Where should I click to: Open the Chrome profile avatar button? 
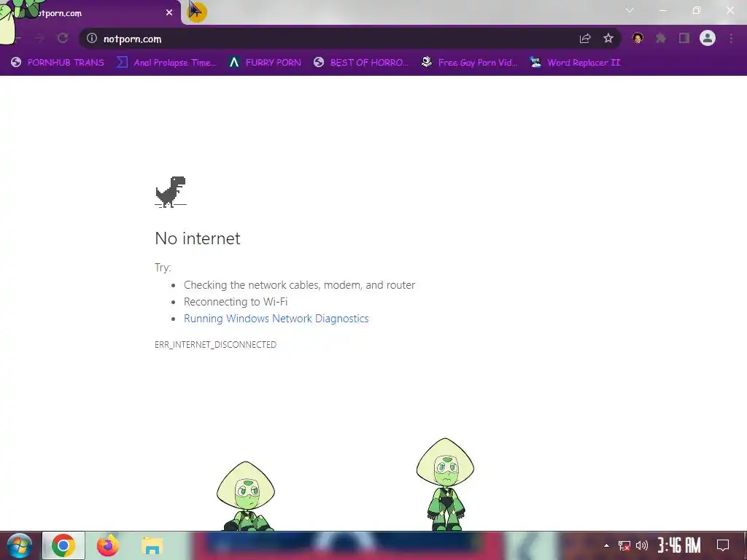pos(708,38)
